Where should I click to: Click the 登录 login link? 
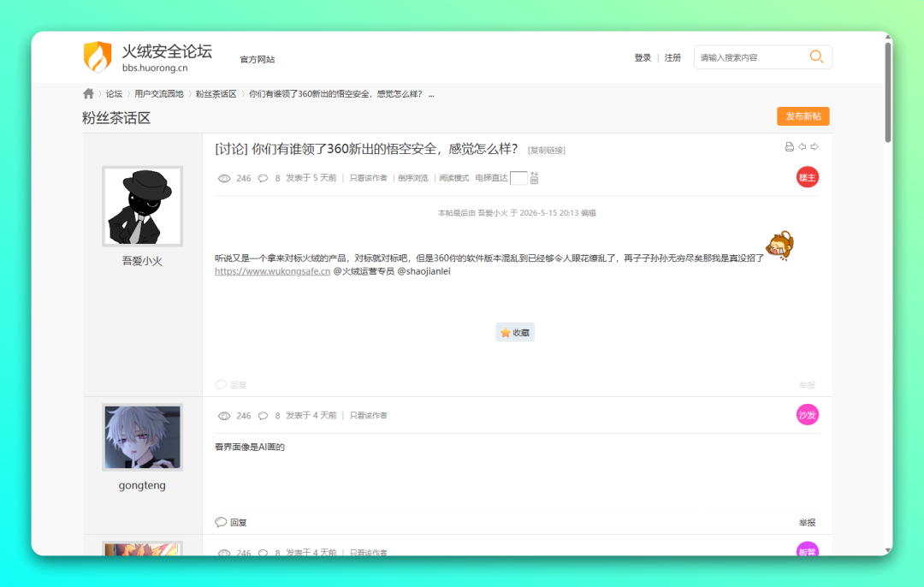coord(643,57)
